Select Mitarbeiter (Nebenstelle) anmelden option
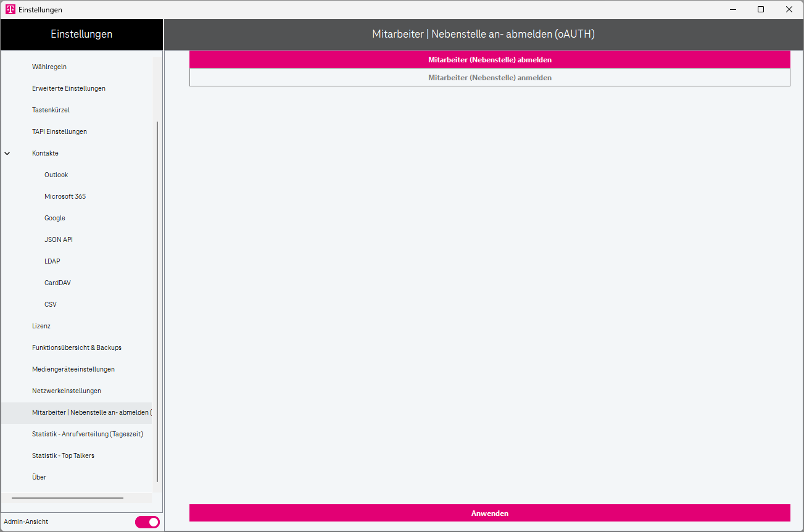 coord(489,78)
